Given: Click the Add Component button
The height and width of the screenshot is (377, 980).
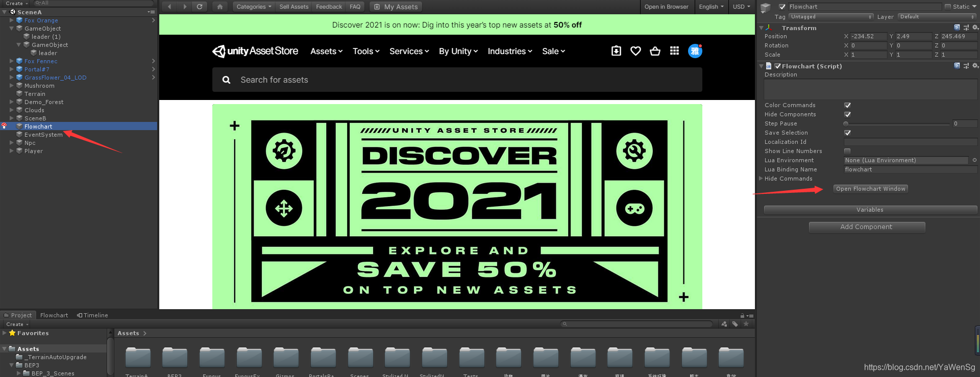Looking at the screenshot, I should 867,227.
